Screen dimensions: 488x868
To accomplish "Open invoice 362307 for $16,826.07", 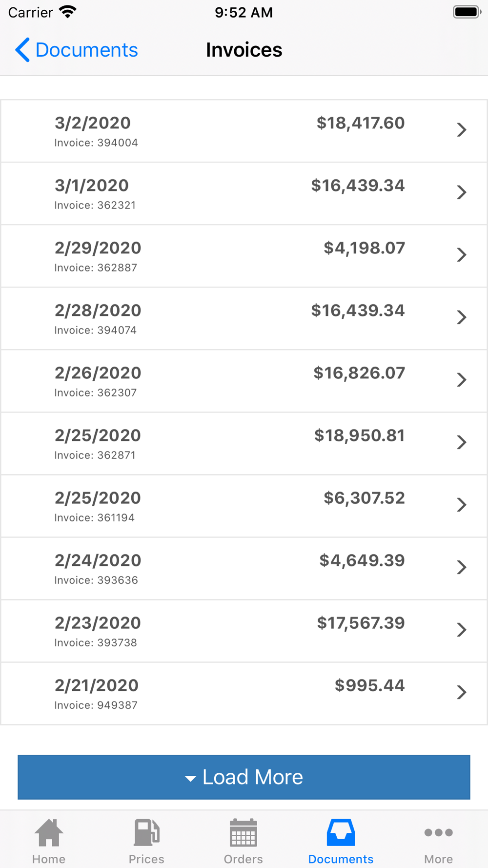I will click(x=244, y=381).
